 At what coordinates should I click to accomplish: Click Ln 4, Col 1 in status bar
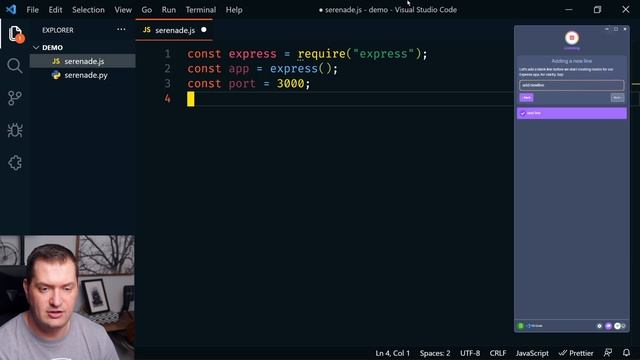coord(392,353)
